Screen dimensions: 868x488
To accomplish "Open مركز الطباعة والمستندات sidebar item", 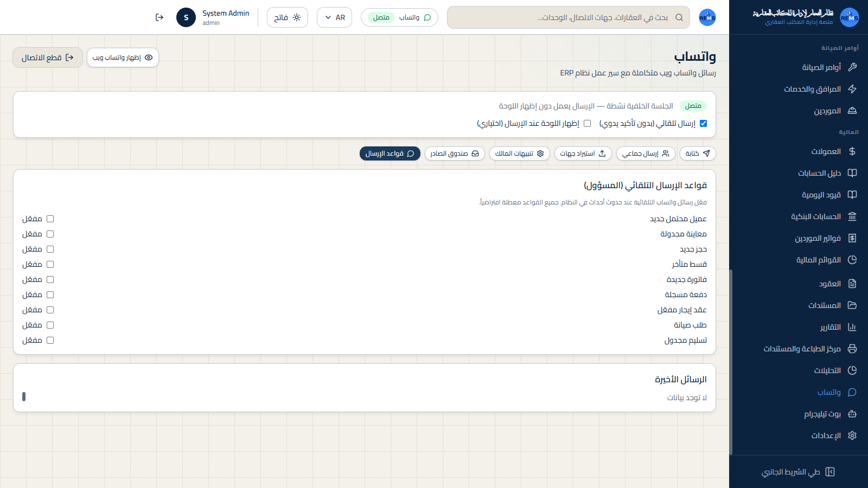I will 799,349.
